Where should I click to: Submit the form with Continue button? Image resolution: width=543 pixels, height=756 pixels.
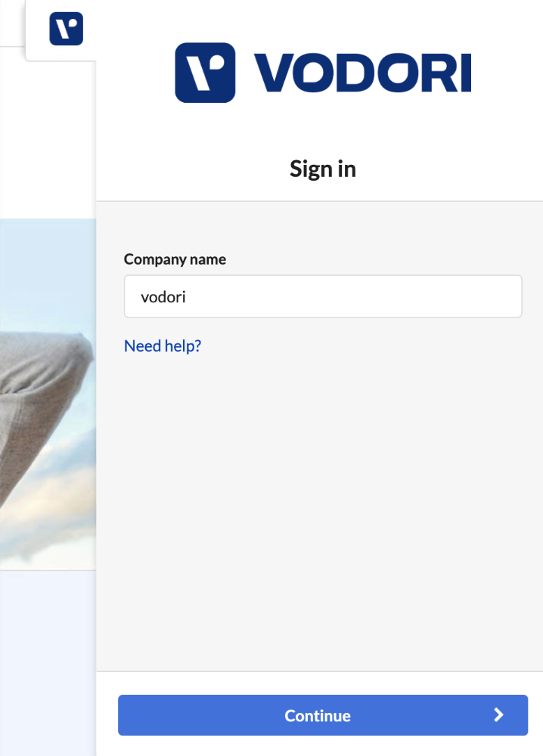point(323,715)
